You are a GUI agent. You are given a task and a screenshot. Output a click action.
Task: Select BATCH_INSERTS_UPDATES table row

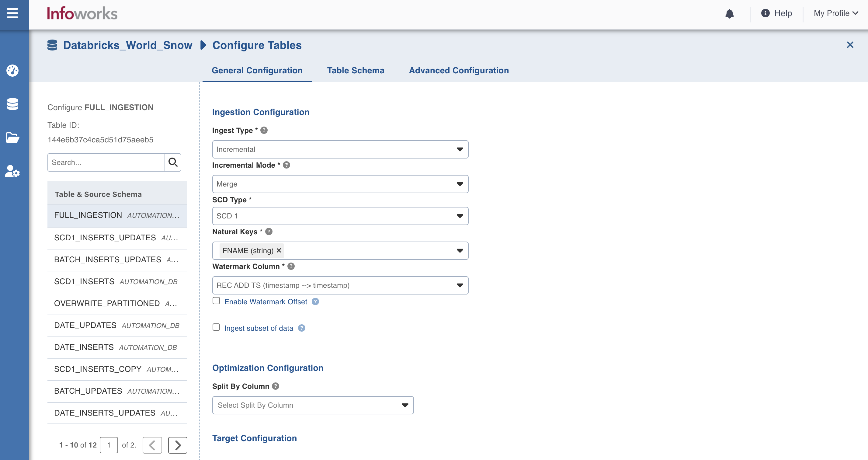coord(117,260)
